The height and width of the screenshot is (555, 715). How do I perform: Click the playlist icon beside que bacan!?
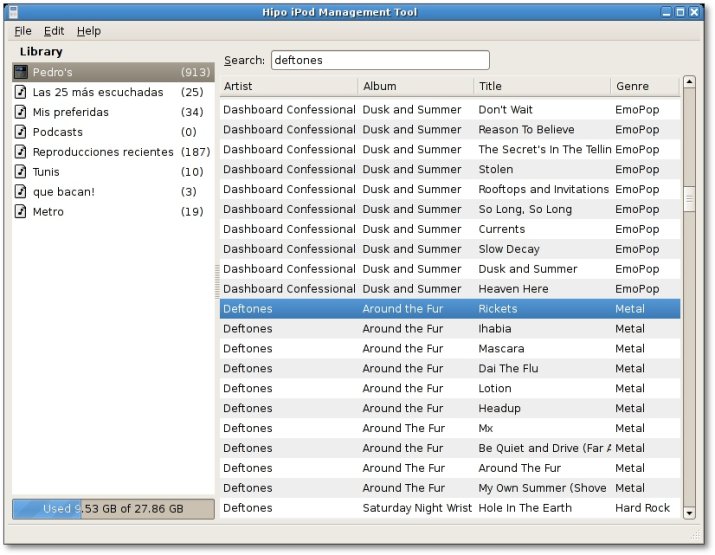coord(21,192)
